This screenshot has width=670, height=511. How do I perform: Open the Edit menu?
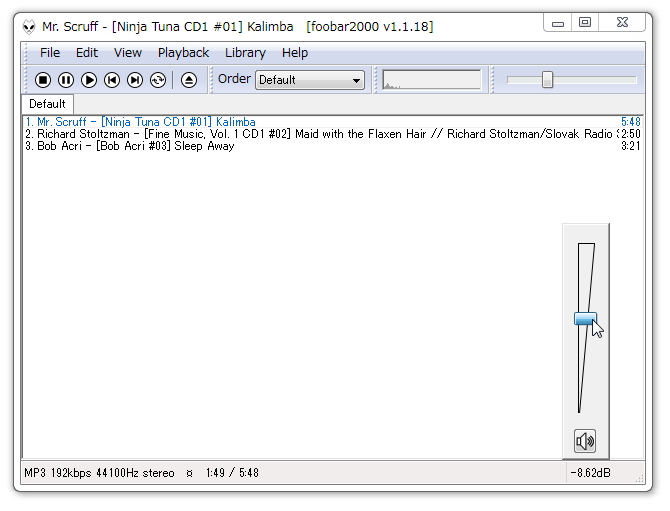[87, 53]
